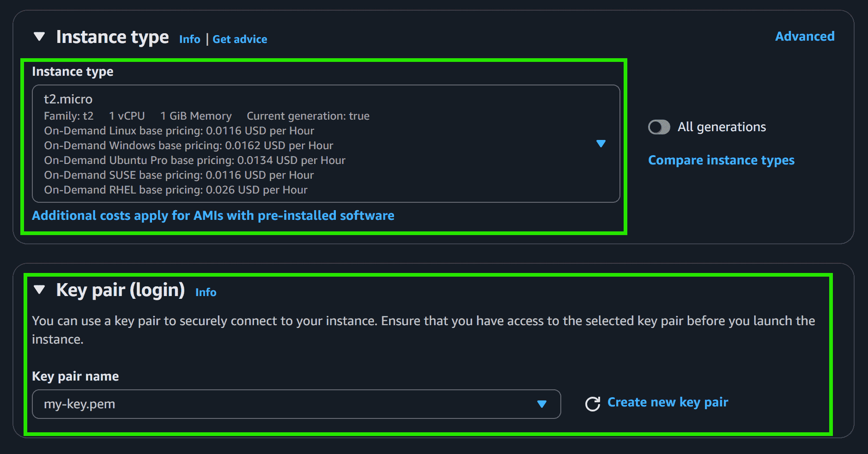The image size is (868, 454).
Task: Click the 1 vCPU text
Action: pos(127,116)
